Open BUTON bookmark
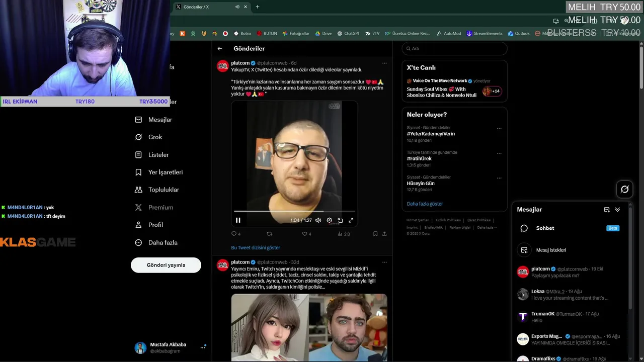The image size is (644, 362). click(x=267, y=33)
